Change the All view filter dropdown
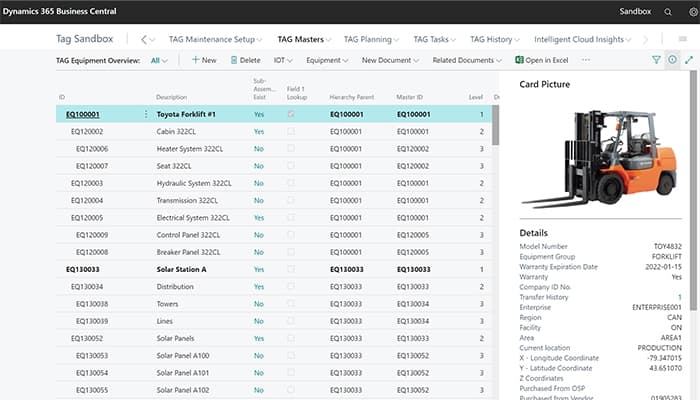Screen dimensions: 700x400 (159, 60)
